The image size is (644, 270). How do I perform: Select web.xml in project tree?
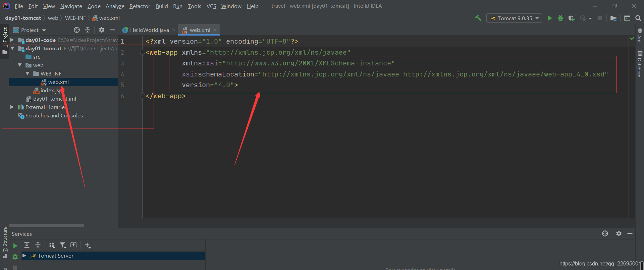[x=58, y=82]
